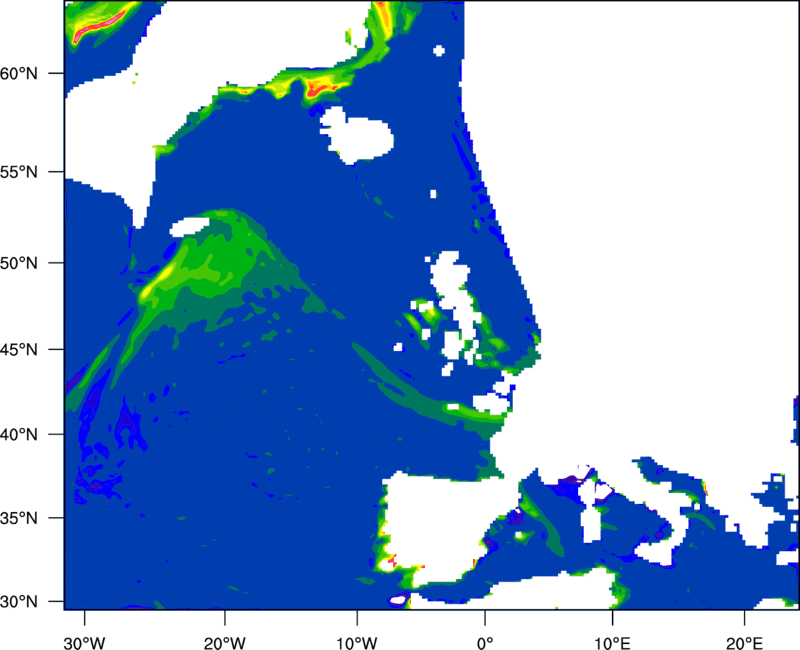Click the 0° longitude label

pos(485,643)
